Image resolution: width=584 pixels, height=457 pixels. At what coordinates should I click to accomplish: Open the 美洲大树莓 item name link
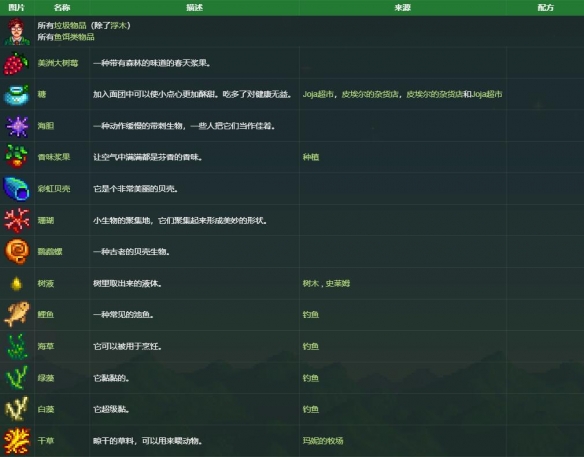[x=58, y=63]
